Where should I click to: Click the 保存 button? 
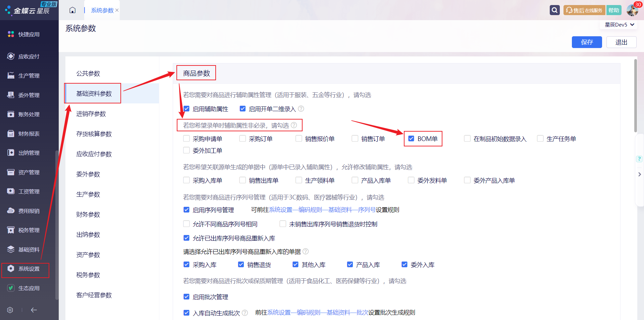point(587,42)
